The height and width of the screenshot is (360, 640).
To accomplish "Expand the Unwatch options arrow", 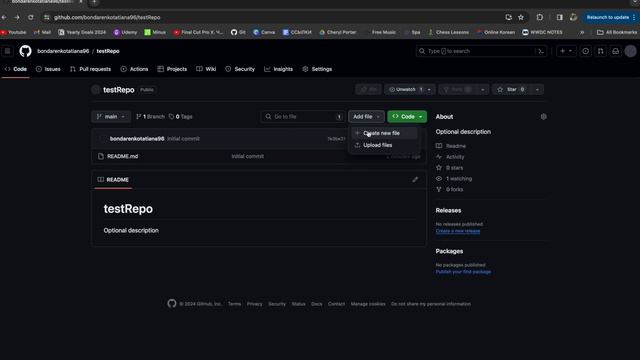I will (429, 89).
